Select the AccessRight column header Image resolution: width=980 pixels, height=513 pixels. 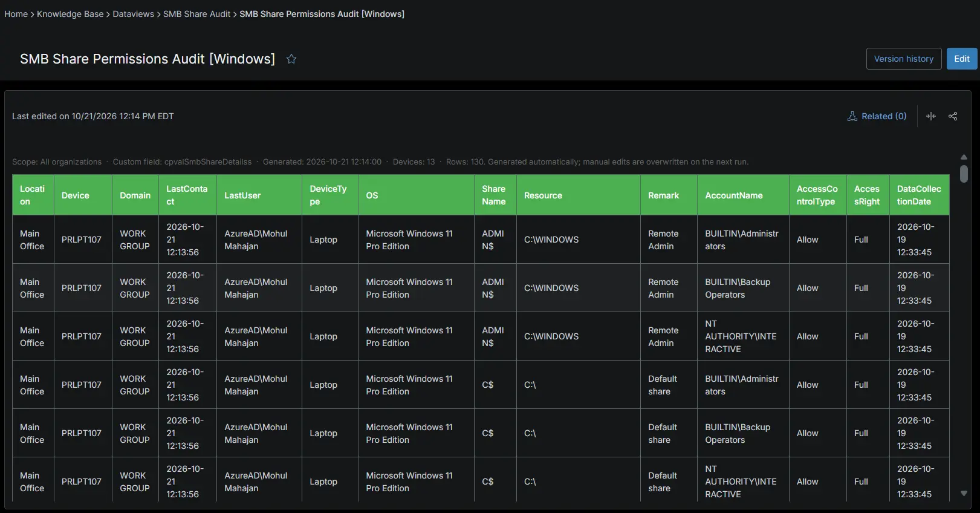[x=868, y=195]
